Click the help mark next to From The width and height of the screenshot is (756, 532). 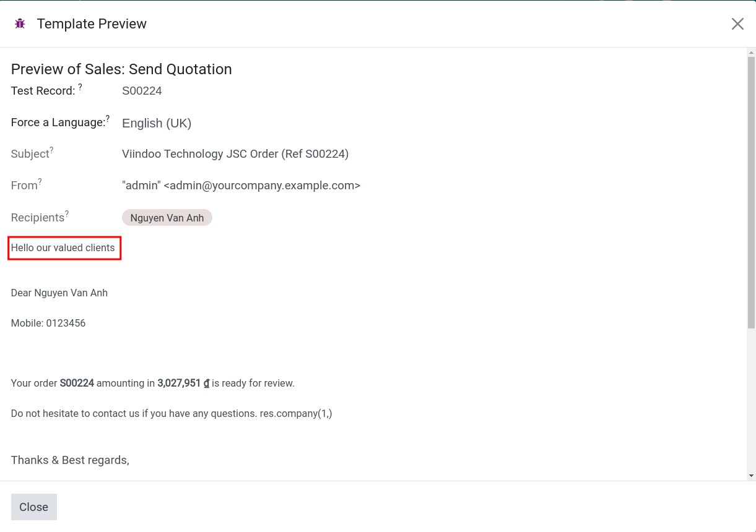pos(40,182)
